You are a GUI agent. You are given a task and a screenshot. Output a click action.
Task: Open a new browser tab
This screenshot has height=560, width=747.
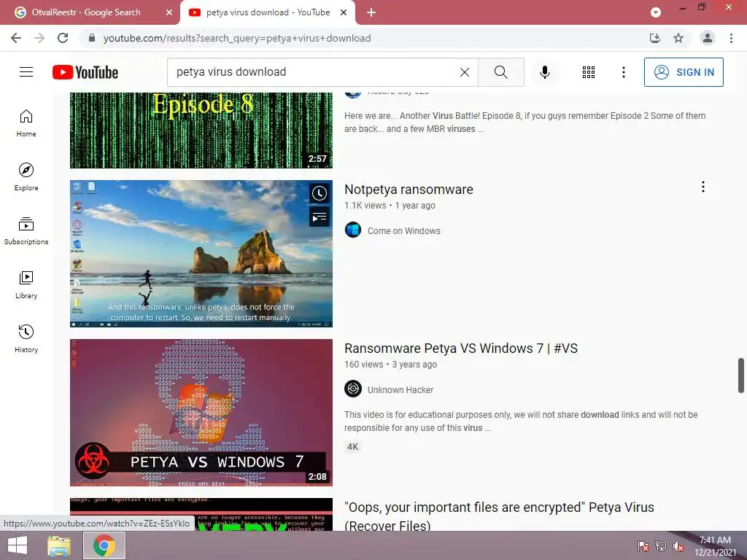click(371, 12)
